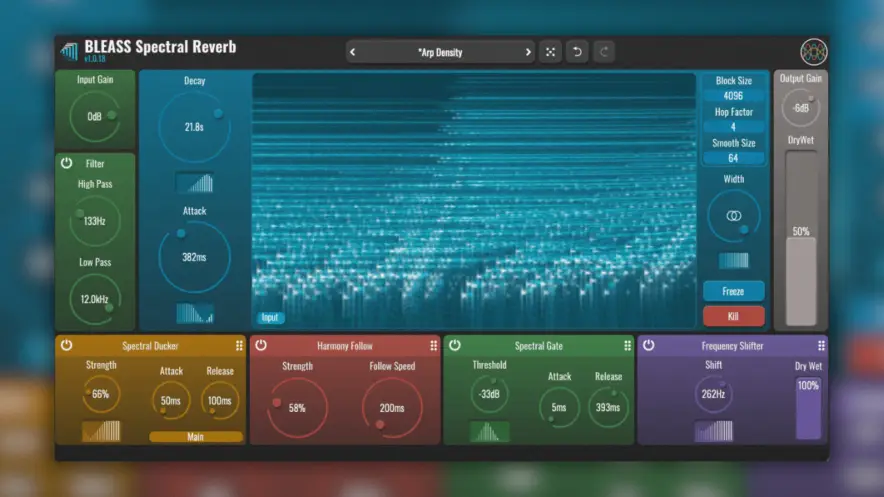Click the Frequency Shifter Dry Wet 100% slider
This screenshot has height=497, width=884.
point(808,408)
